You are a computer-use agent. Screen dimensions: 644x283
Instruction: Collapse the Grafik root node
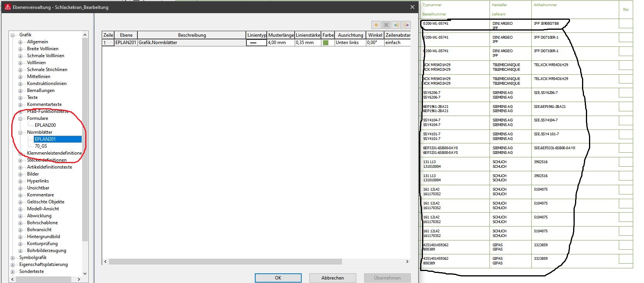[x=12, y=35]
